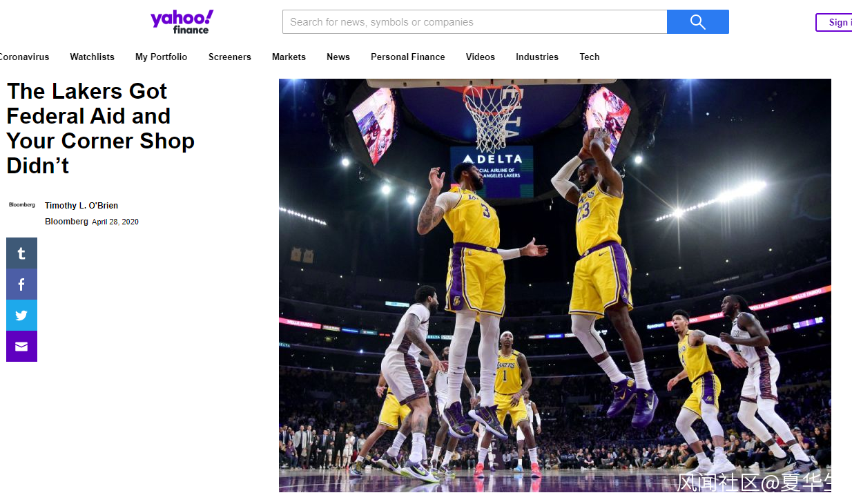Go to Watchlists
Viewport: 852px width, 504px height.
click(x=92, y=57)
